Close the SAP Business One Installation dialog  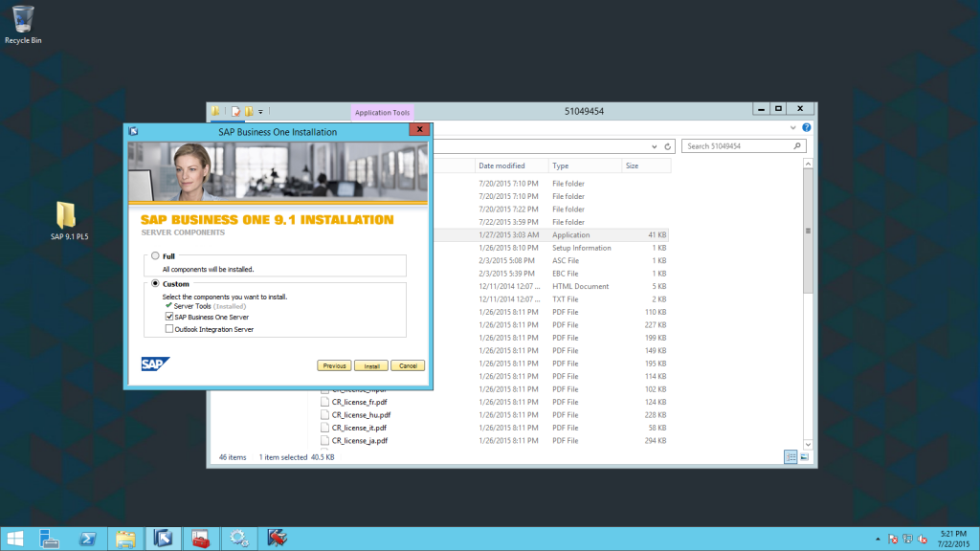tap(419, 129)
